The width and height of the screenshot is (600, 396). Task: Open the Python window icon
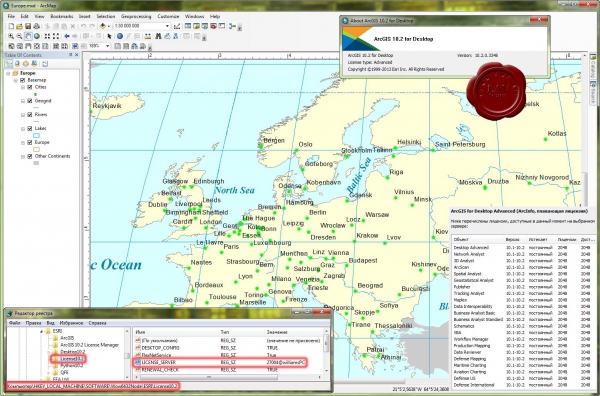point(222,26)
